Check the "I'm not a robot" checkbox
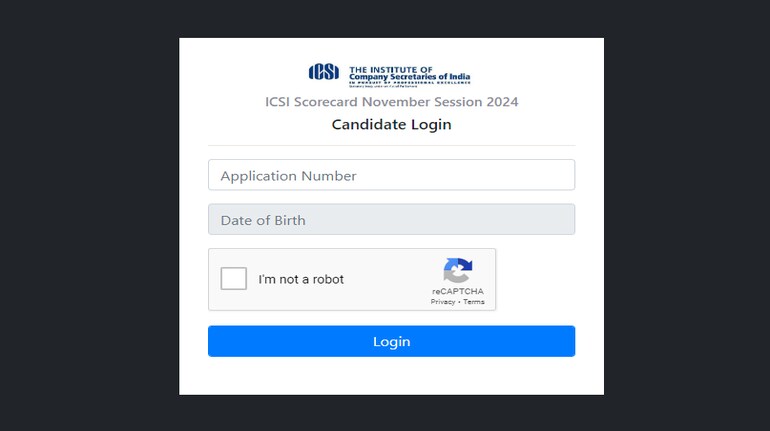Image resolution: width=770 pixels, height=431 pixels. 234,279
